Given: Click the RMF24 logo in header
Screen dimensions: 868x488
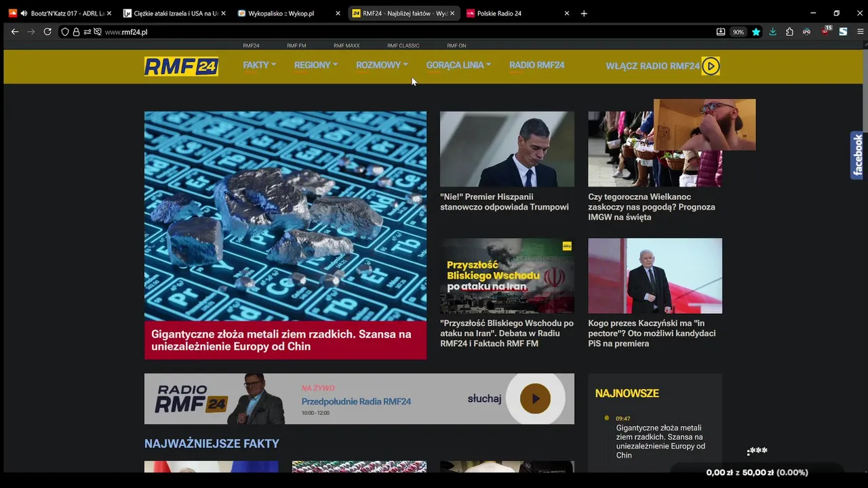Looking at the screenshot, I should click(181, 66).
